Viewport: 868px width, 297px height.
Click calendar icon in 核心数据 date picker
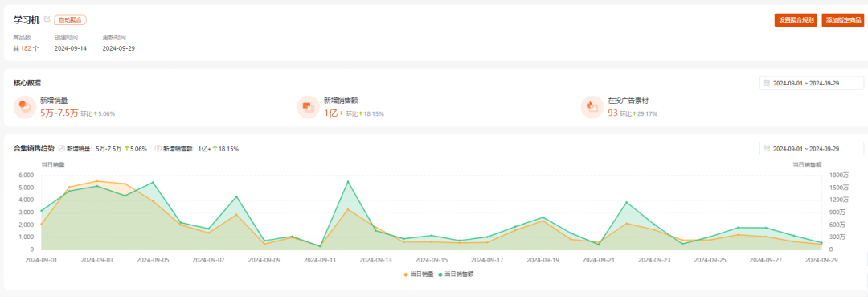767,83
